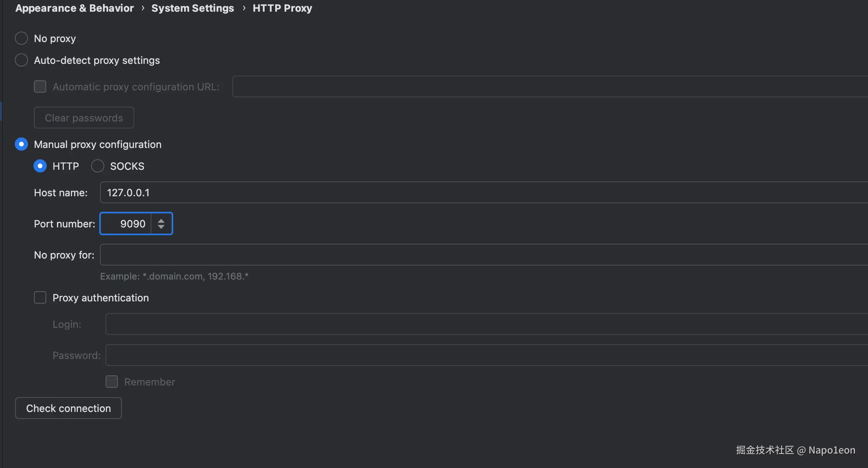Enable Proxy authentication checkbox

point(40,297)
